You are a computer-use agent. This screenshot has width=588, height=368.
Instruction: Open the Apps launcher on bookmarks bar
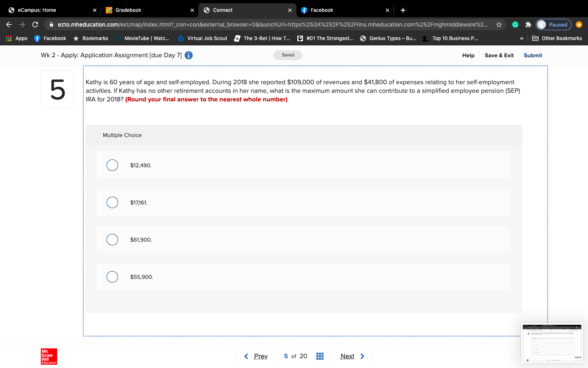(x=9, y=38)
